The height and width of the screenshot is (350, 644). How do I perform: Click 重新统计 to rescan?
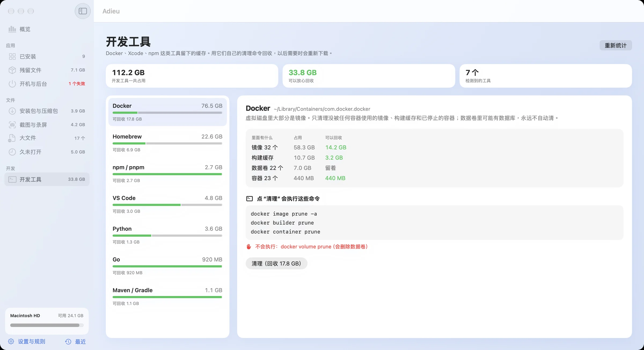pyautogui.click(x=616, y=45)
